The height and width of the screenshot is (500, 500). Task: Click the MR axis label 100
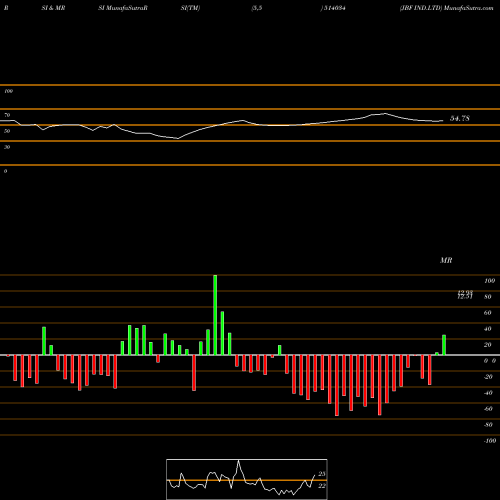(x=489, y=281)
